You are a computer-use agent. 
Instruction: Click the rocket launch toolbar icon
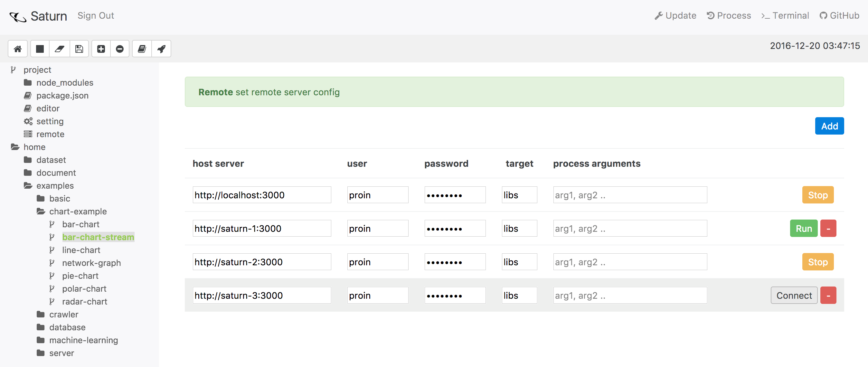point(161,49)
